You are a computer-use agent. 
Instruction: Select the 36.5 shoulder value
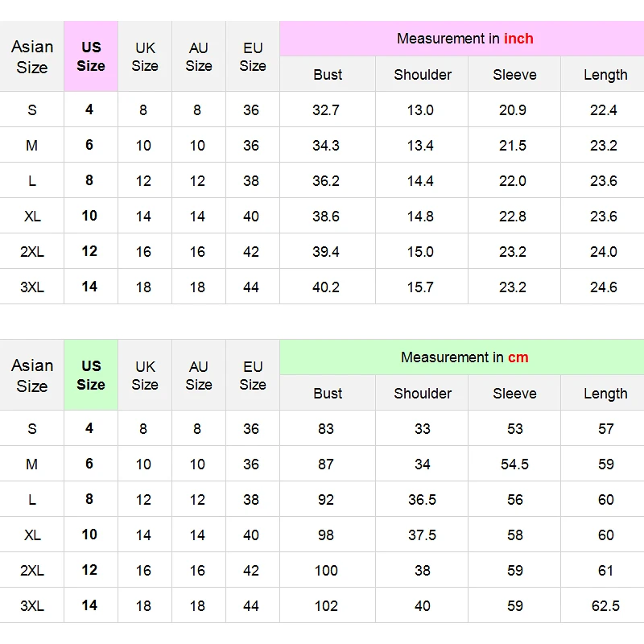[x=422, y=500]
